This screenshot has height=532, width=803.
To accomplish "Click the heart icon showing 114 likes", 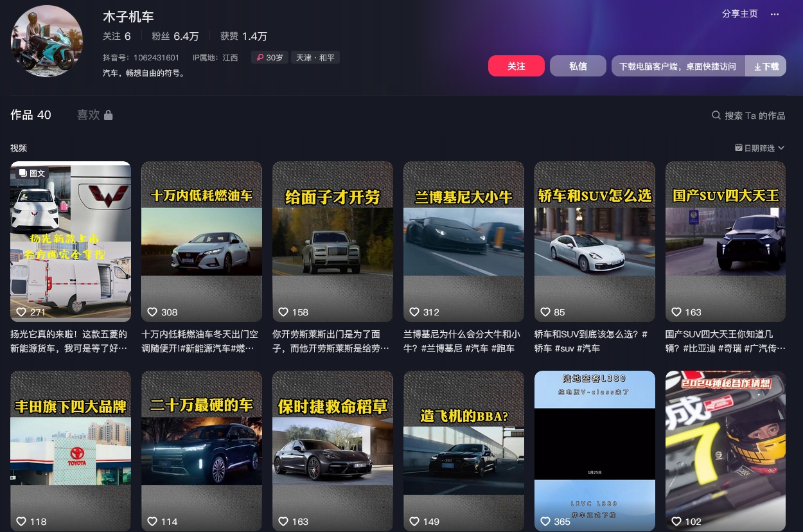I will (152, 521).
